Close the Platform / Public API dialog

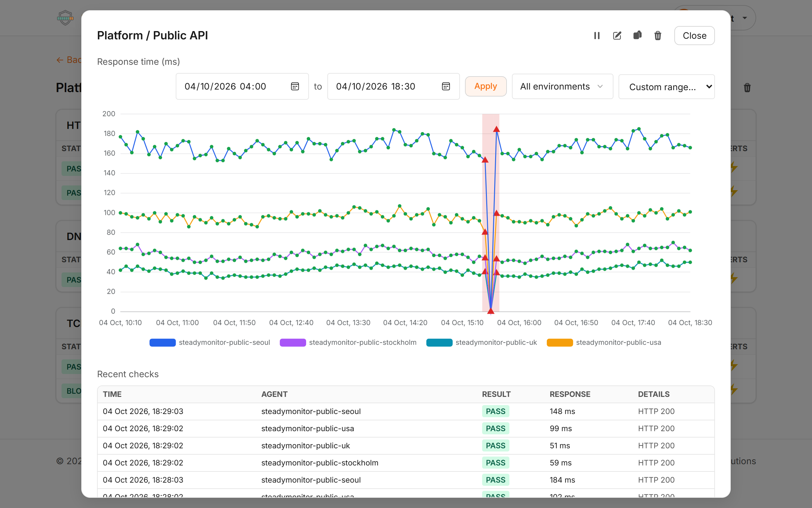tap(694, 36)
